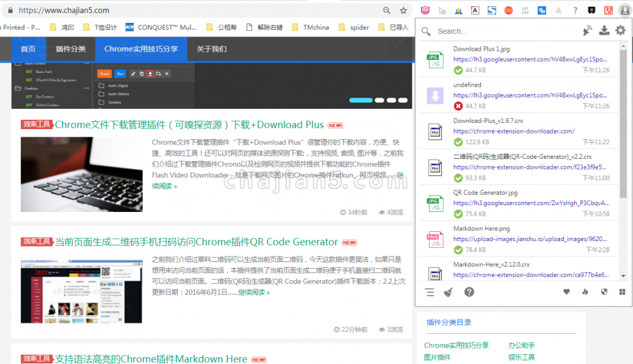The image size is (633, 364).
Task: Click 继续阅读 in the QR Code Generator article
Action: [x=253, y=292]
